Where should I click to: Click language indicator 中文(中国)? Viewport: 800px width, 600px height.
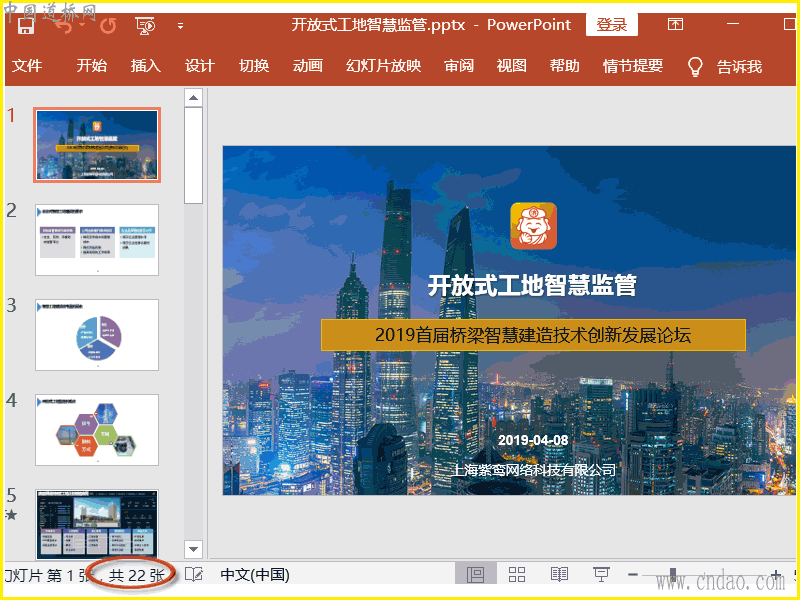(x=255, y=575)
